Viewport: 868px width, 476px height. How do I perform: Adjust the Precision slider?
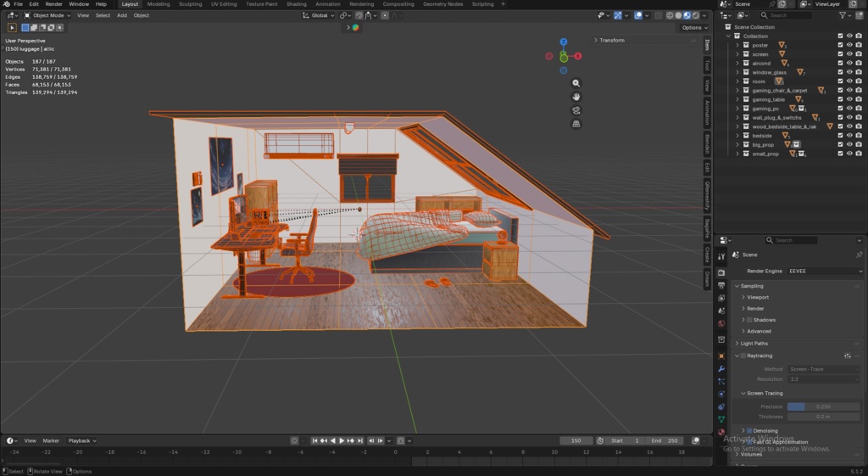pyautogui.click(x=823, y=406)
